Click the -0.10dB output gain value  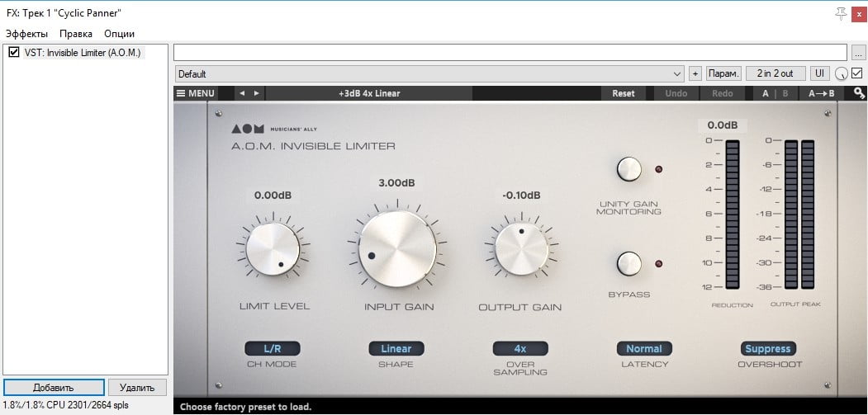[521, 196]
